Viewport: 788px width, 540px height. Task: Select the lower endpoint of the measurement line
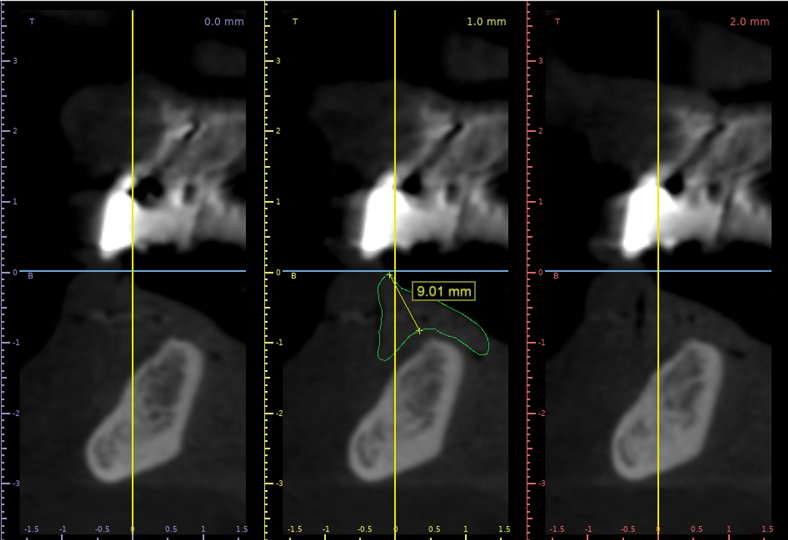coord(419,331)
